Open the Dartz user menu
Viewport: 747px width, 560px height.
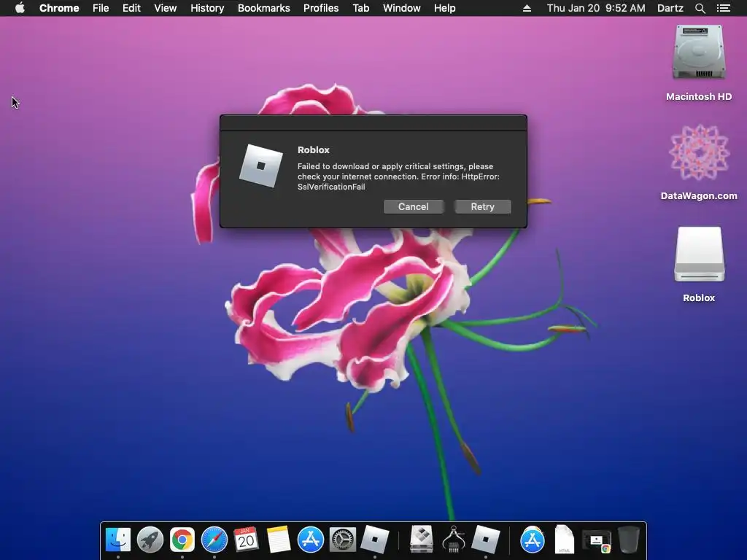[670, 8]
